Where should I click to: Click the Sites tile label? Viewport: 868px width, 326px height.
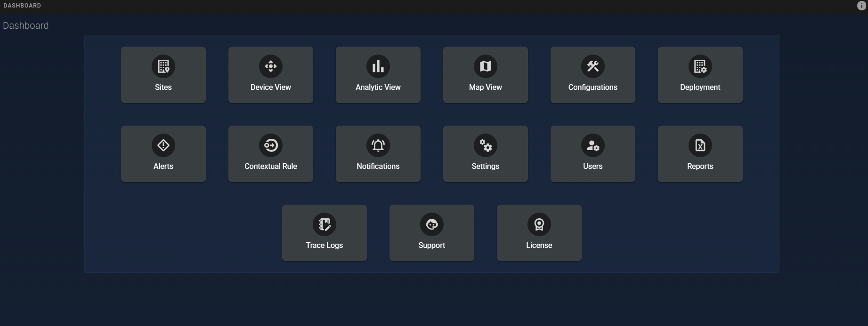pos(163,87)
